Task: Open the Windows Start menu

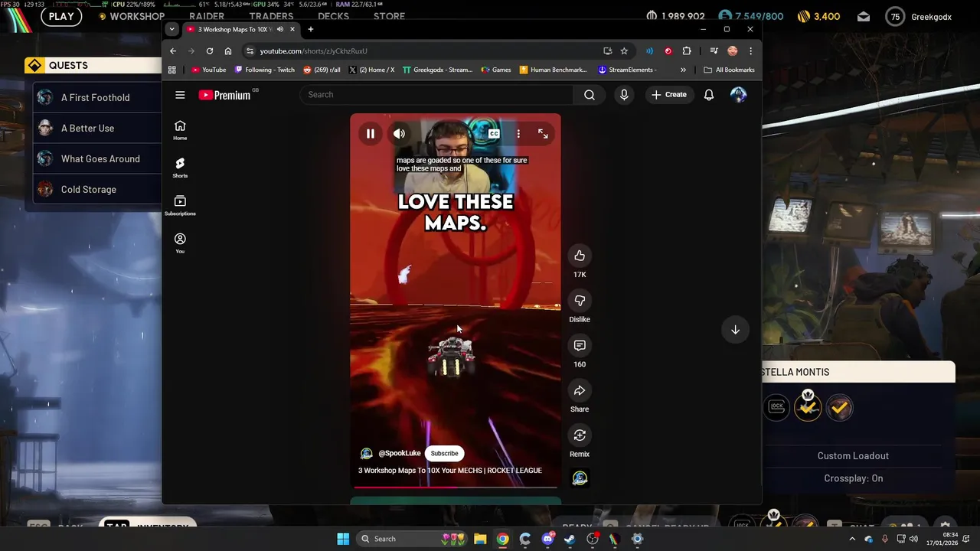Action: point(343,539)
